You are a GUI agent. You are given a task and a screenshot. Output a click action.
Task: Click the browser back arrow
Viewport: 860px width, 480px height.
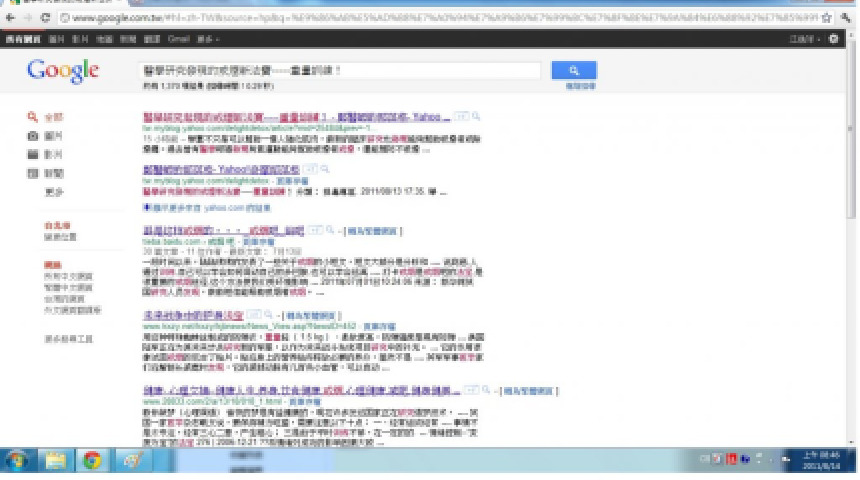pos(10,19)
